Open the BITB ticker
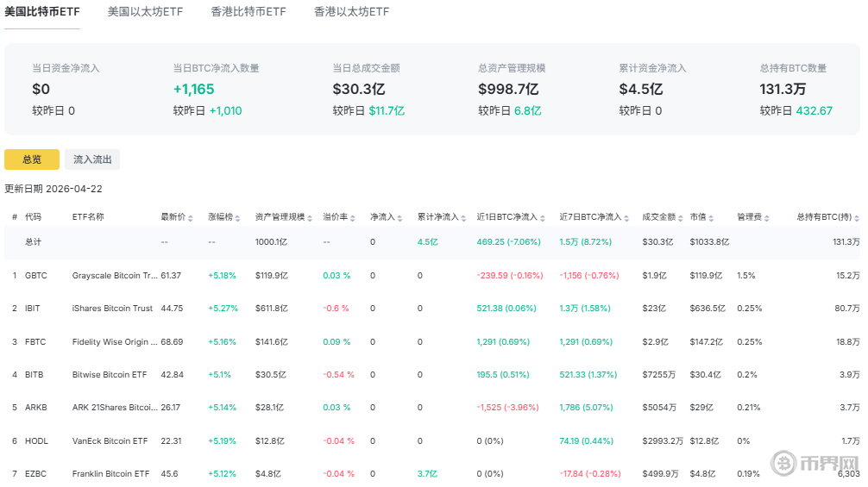This screenshot has width=868, height=487. point(34,374)
